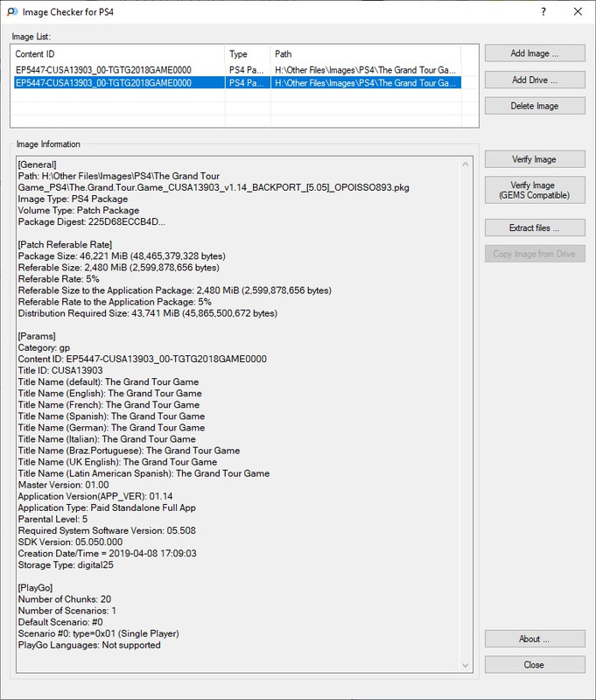Screen dimensions: 596x700
Task: Click the SDK Version: 05.050.000 line
Action: pos(70,542)
